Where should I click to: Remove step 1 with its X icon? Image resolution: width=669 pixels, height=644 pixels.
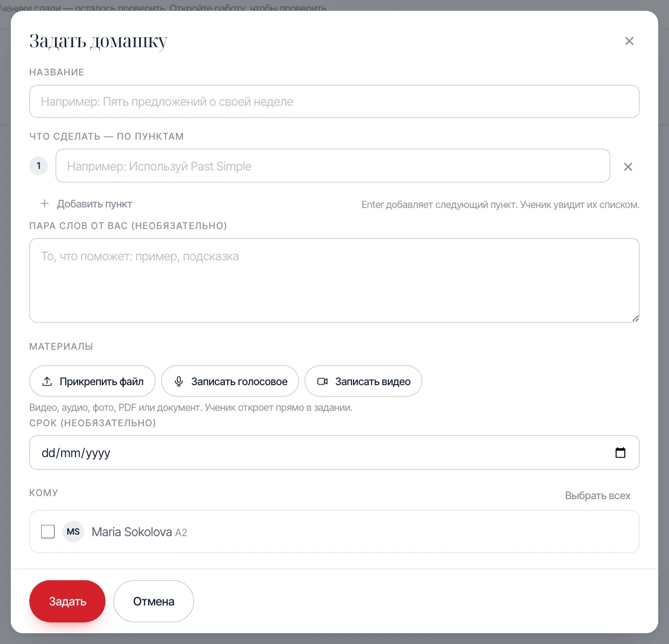pyautogui.click(x=628, y=166)
